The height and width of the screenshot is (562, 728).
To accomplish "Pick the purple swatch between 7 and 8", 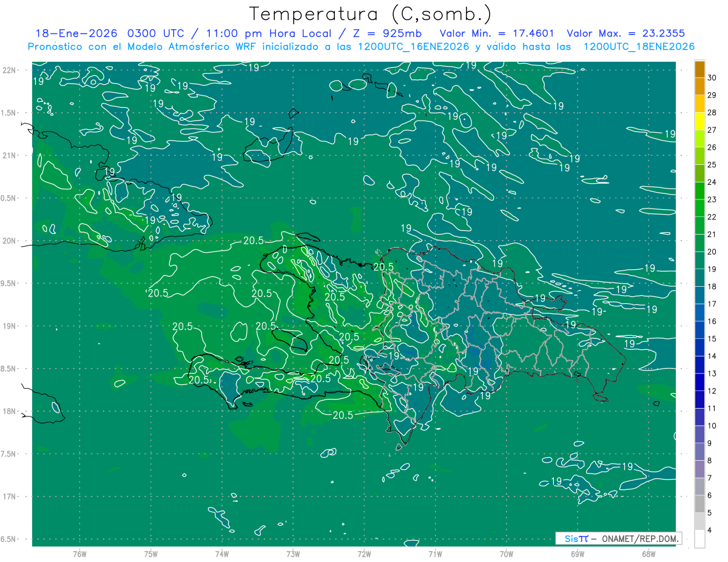I will pos(699,469).
